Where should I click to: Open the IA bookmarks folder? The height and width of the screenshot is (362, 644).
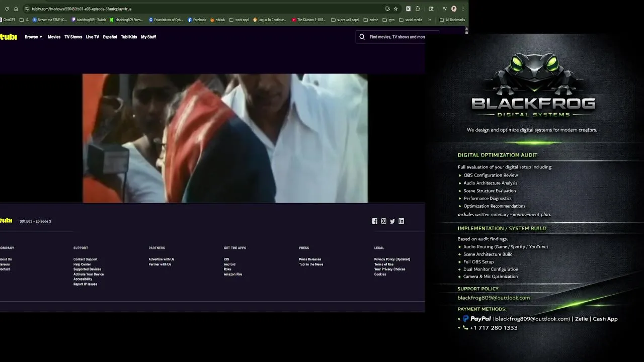pyautogui.click(x=24, y=20)
